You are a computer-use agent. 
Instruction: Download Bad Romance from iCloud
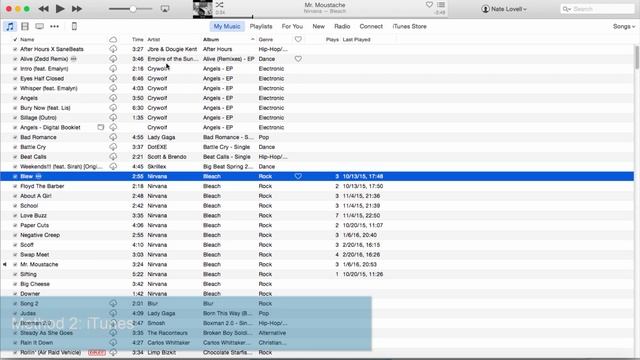coord(113,137)
